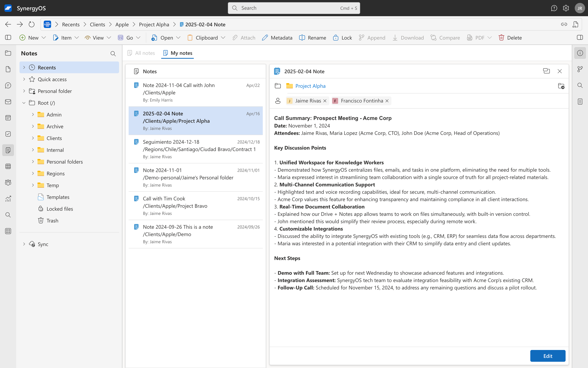This screenshot has height=368, width=588.
Task: Open the Files app in left rail
Action: click(x=8, y=53)
